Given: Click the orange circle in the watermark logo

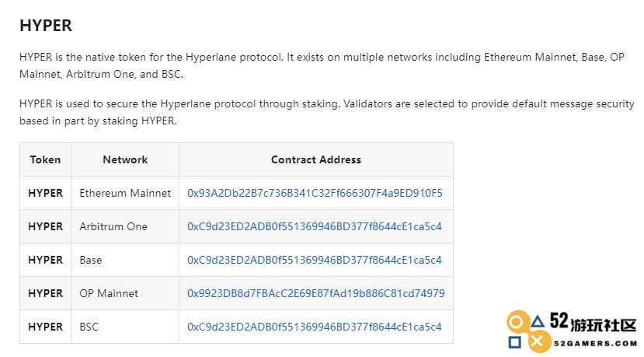Looking at the screenshot, I should click(517, 322).
